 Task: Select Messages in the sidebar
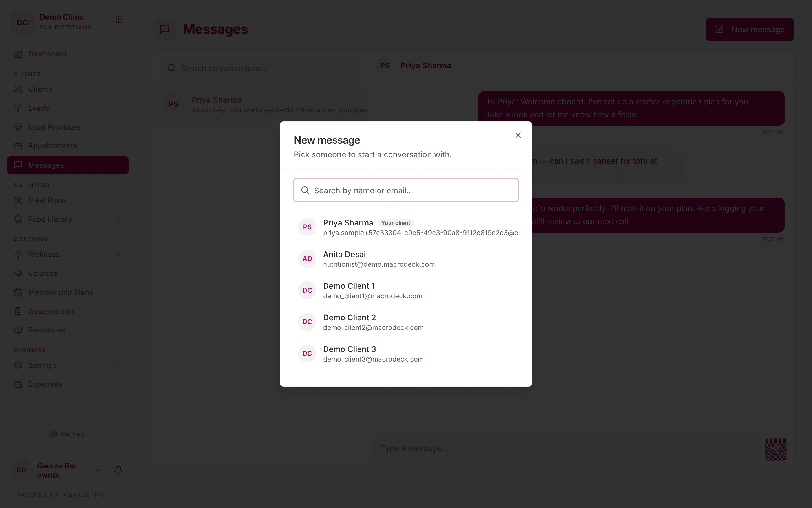[x=67, y=165]
